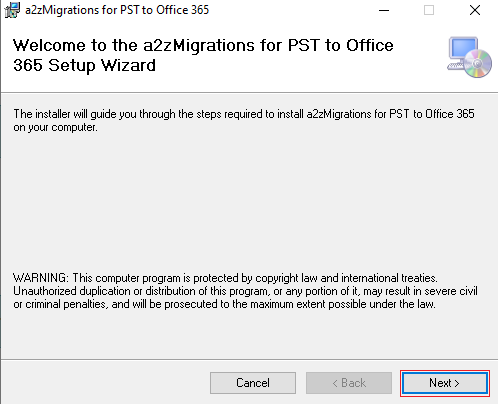Close the setup wizard using the X
498x404 pixels.
(475, 10)
